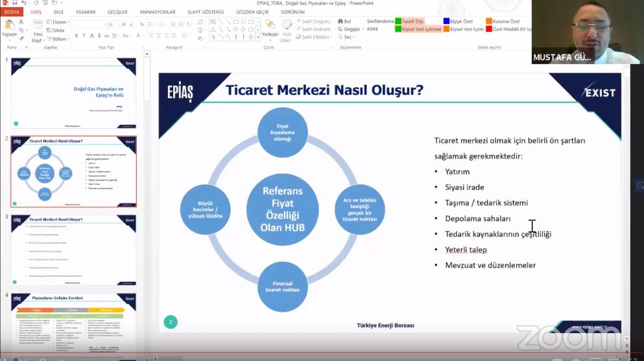Click the Yeni Slayt icon
Image resolution: width=644 pixels, height=361 pixels.
pos(38,24)
